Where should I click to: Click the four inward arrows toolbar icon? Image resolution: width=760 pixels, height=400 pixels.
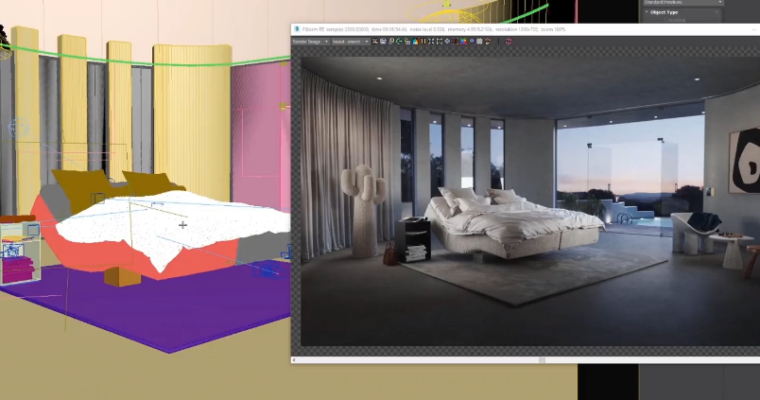coord(431,42)
